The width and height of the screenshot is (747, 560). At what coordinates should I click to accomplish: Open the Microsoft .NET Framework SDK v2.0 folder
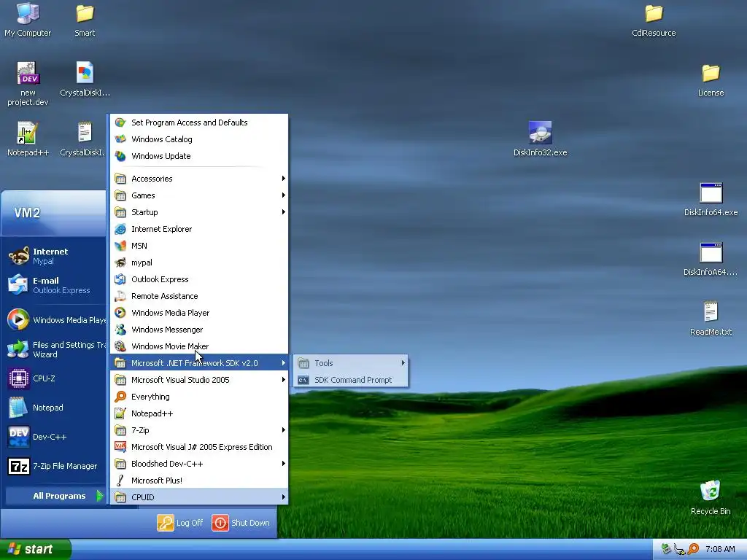pos(199,363)
